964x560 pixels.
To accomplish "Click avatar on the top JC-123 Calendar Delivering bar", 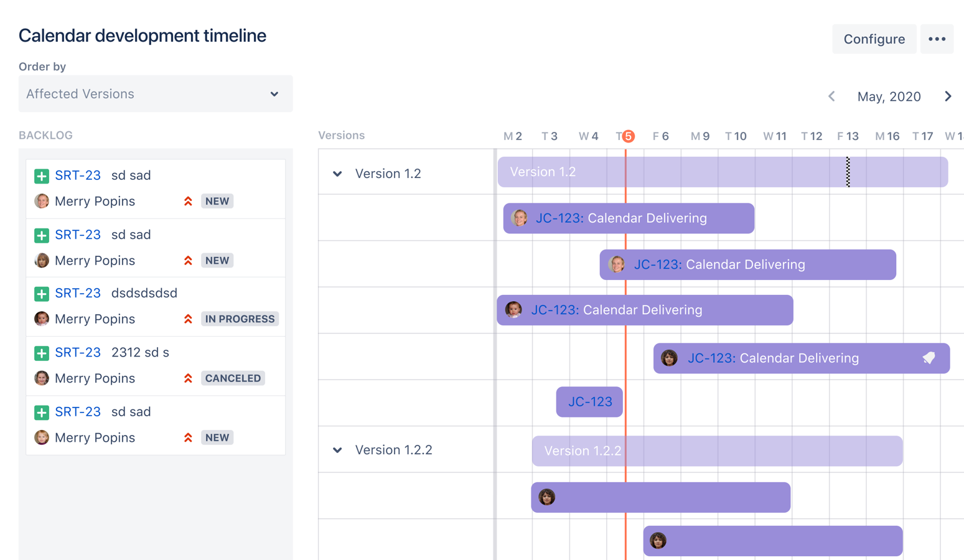I will 519,218.
